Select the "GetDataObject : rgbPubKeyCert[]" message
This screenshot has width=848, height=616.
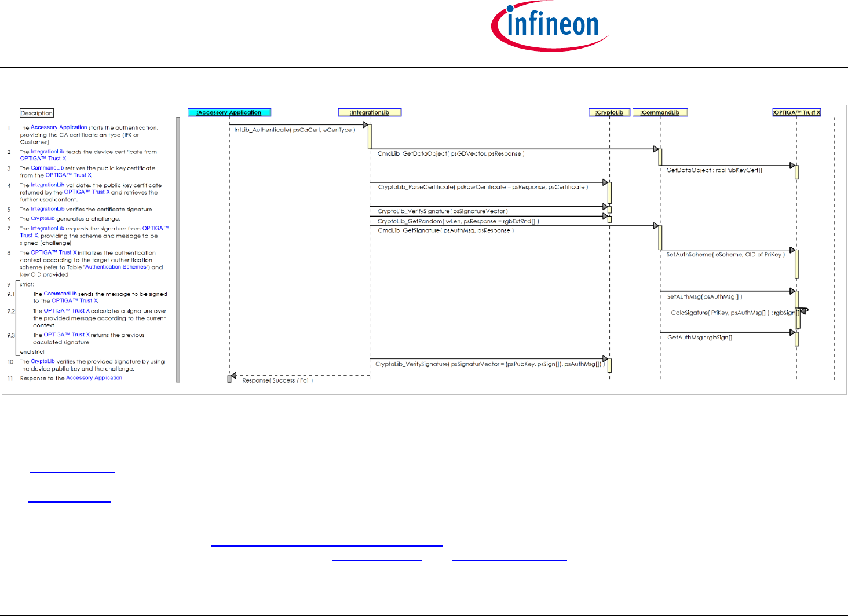pyautogui.click(x=715, y=170)
